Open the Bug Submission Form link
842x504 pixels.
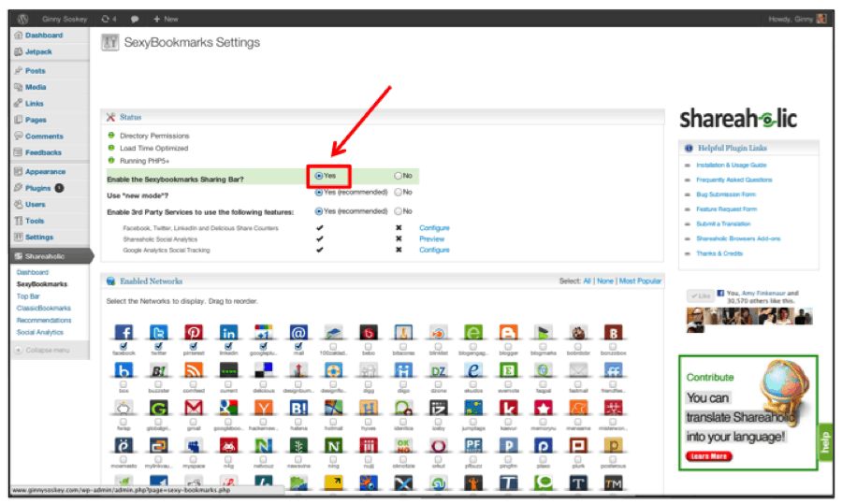tap(726, 194)
